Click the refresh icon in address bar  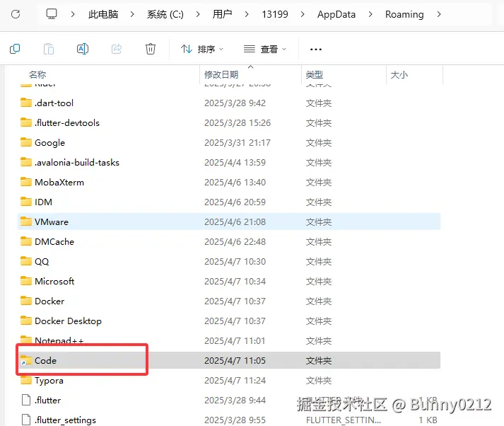coord(16,14)
